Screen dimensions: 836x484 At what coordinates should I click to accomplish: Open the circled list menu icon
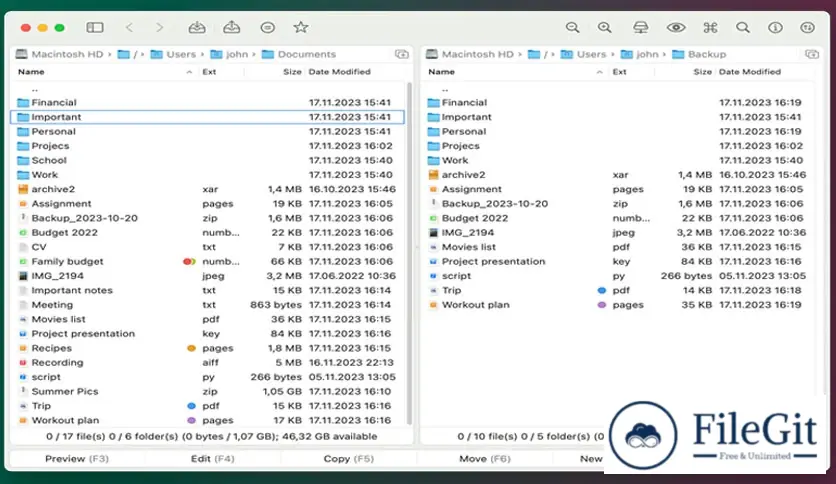point(268,27)
